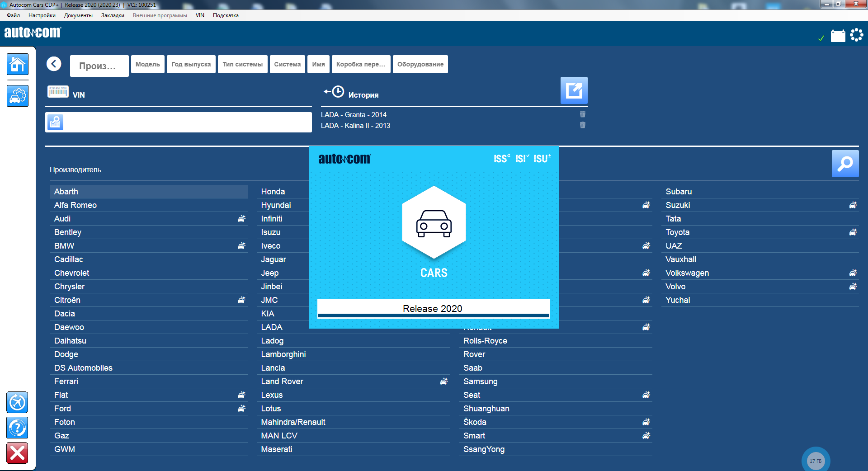The width and height of the screenshot is (868, 471).
Task: Open help question mark sidebar icon
Action: pyautogui.click(x=18, y=428)
